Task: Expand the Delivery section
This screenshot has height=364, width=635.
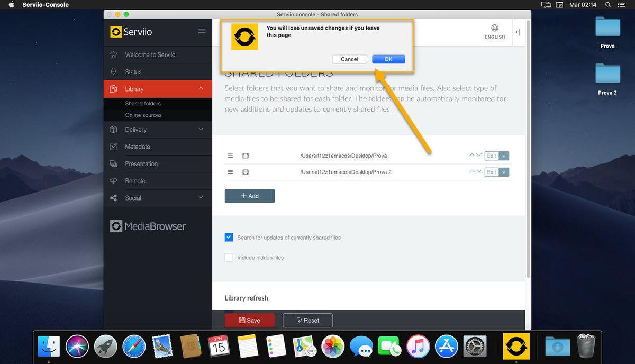Action: [x=201, y=129]
